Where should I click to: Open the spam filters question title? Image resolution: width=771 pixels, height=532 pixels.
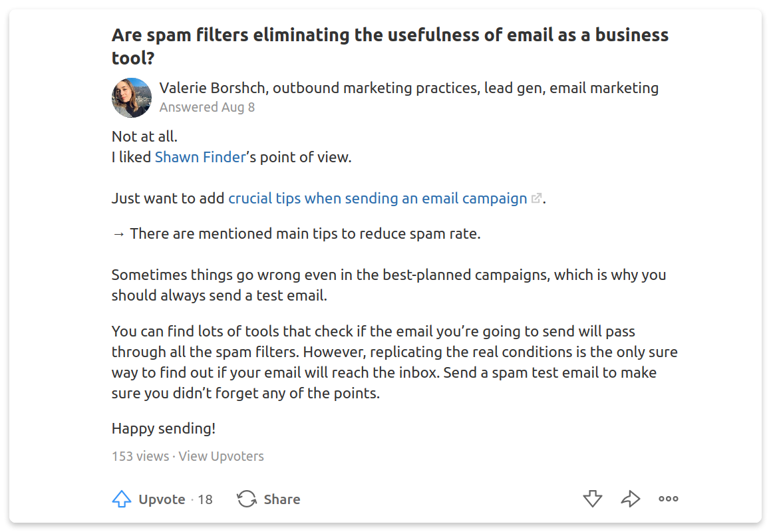[390, 47]
